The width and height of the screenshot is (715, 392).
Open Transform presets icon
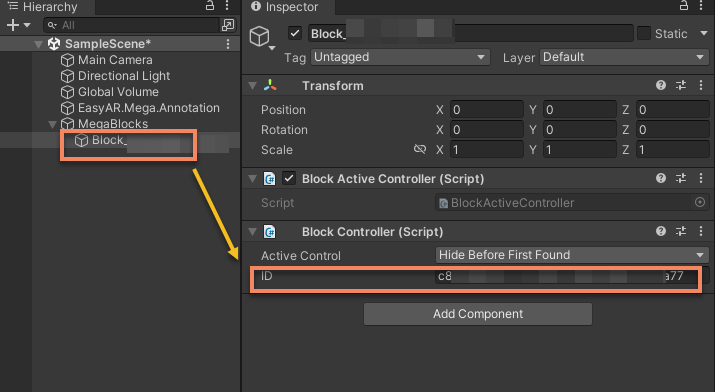(x=681, y=85)
